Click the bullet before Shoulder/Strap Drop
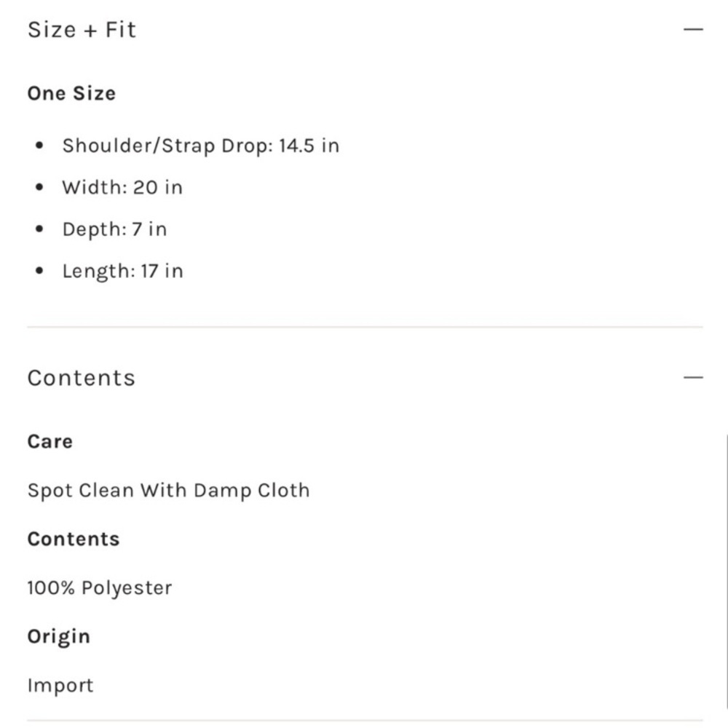728x728 pixels. [39, 146]
